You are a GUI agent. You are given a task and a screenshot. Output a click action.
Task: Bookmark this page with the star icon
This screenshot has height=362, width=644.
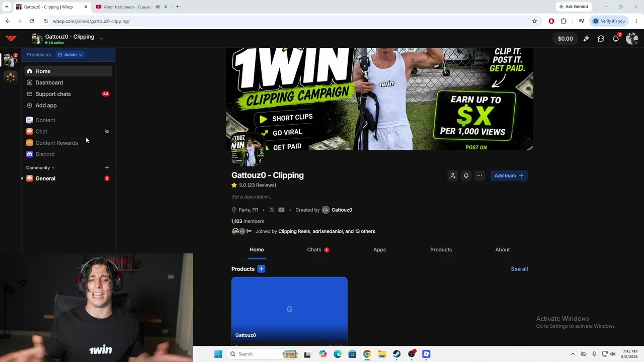click(x=534, y=21)
